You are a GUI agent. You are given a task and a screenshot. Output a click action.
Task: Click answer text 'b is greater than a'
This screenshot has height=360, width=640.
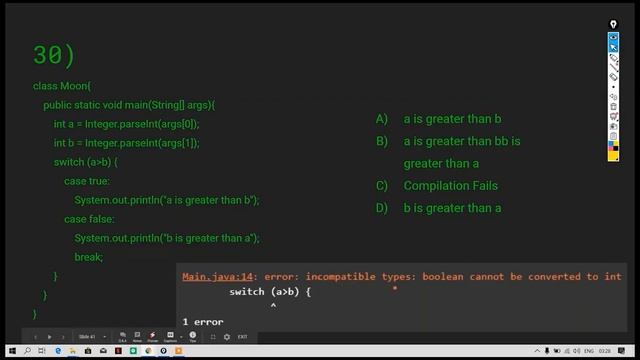coord(452,208)
